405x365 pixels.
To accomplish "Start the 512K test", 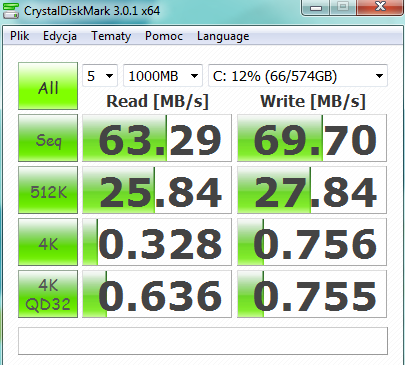I will click(x=48, y=190).
